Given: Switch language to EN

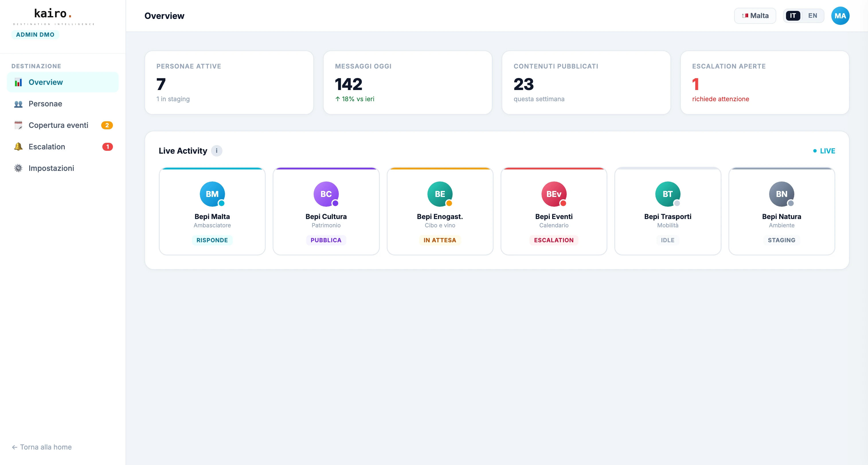Looking at the screenshot, I should click(x=812, y=15).
